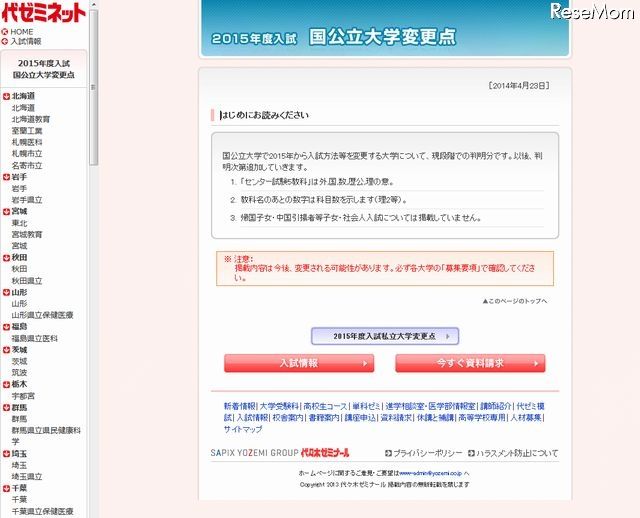The height and width of the screenshot is (518, 640).
Task: Collapse the 宮城 prefecture group
Action: (6, 211)
